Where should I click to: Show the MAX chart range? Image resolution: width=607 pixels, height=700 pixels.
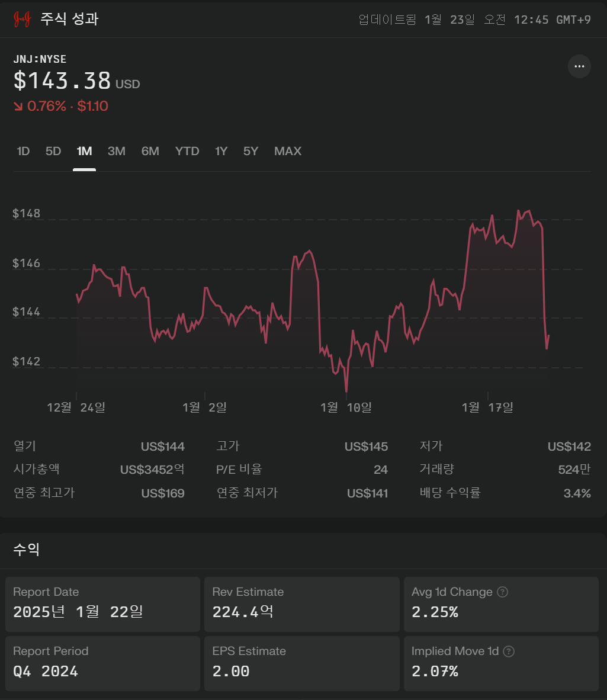pyautogui.click(x=288, y=152)
